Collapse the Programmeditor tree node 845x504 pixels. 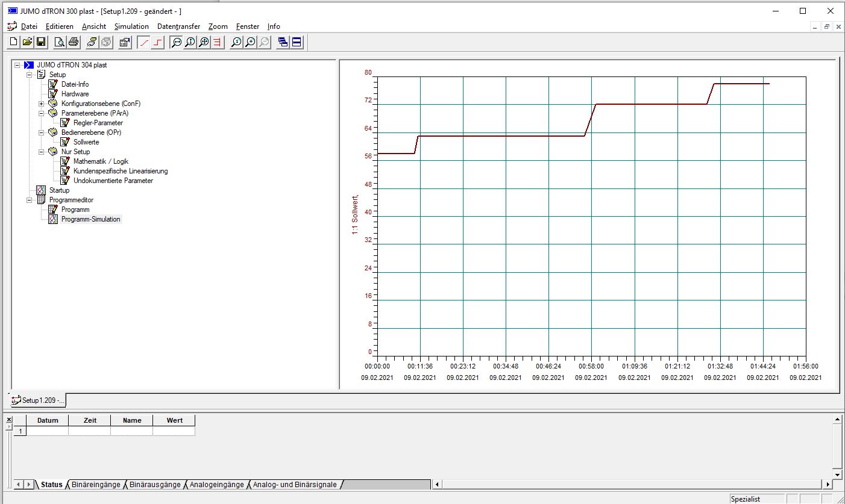coord(30,200)
